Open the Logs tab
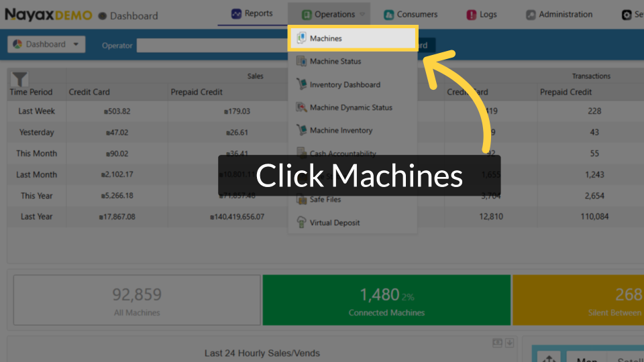 click(482, 14)
